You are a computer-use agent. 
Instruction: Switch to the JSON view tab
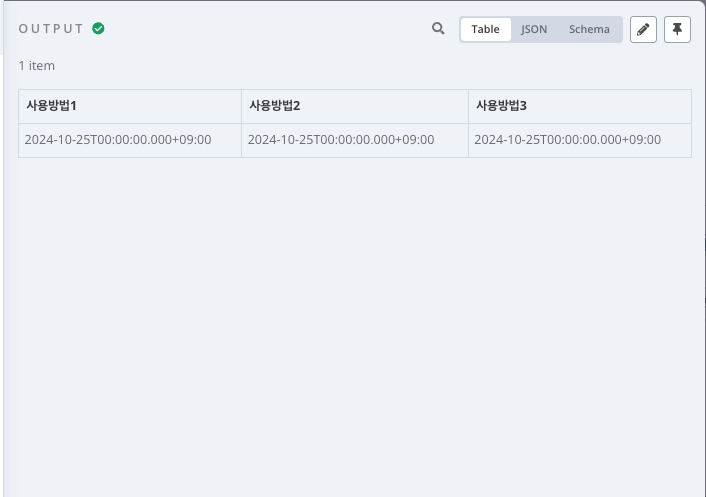534,29
